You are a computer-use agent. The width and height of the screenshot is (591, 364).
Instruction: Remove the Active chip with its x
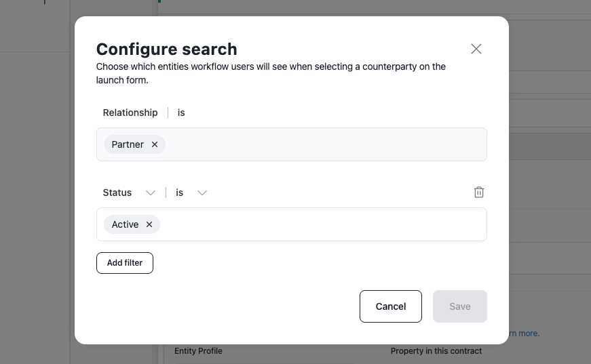click(x=149, y=224)
